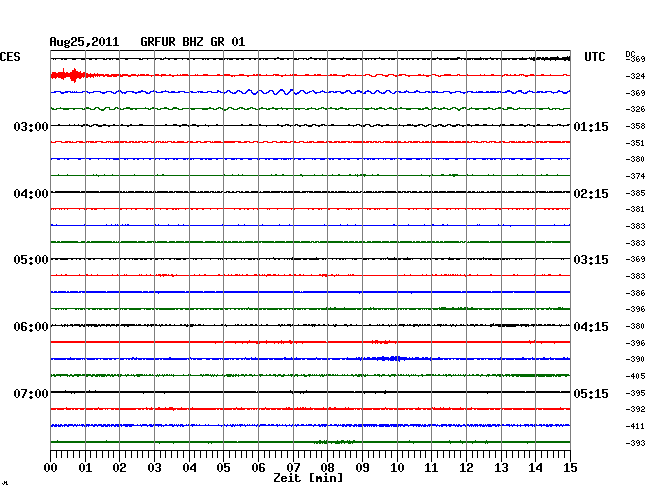The image size is (650, 494).
Task: Click the "02:15" UTC time label
Action: click(x=591, y=194)
